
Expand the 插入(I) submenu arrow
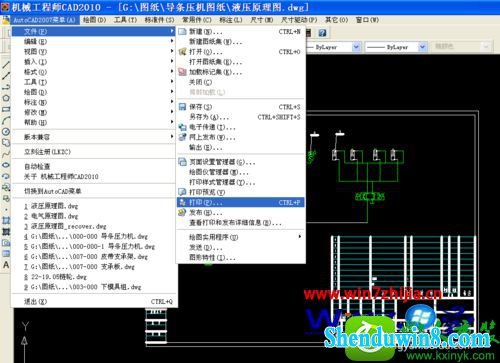[x=172, y=61]
